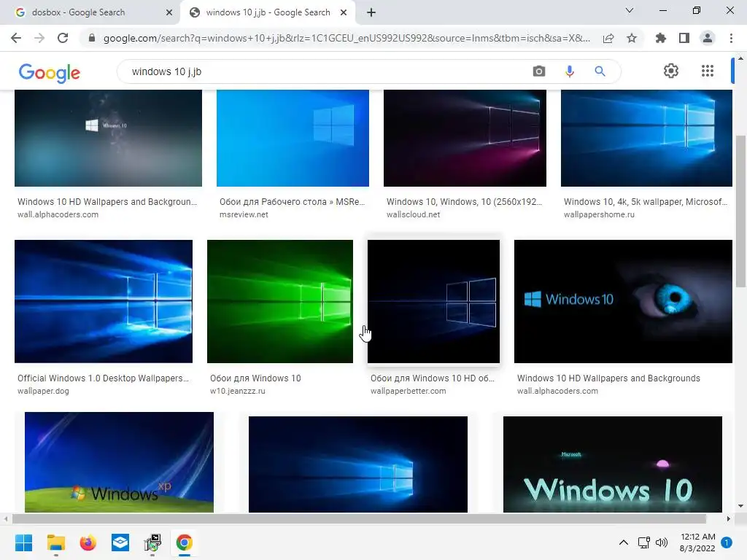
Task: Start voice search microphone
Action: coord(569,71)
